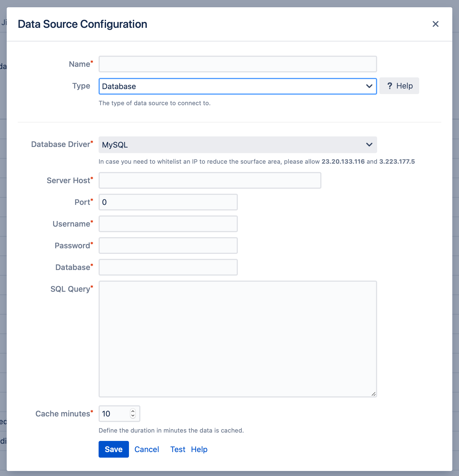Screen dimensions: 459x476
Task: Open Help from the bottom links
Action: click(199, 449)
